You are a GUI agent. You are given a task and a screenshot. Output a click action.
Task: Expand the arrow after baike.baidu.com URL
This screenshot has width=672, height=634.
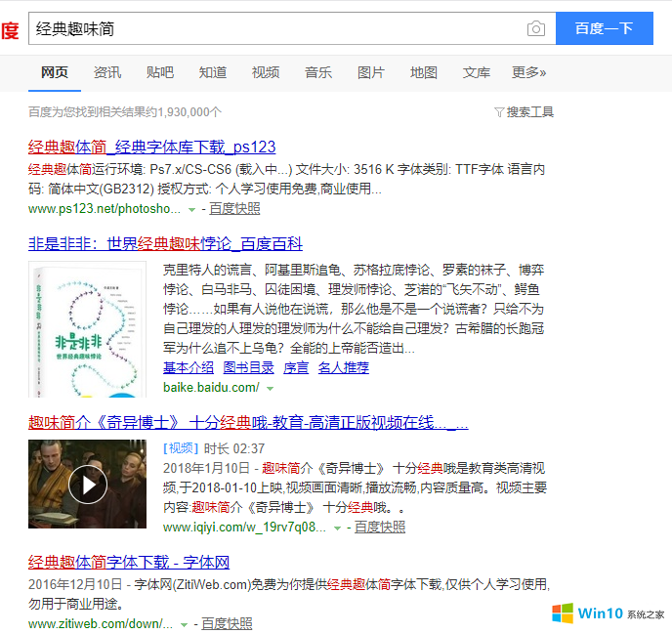[270, 389]
